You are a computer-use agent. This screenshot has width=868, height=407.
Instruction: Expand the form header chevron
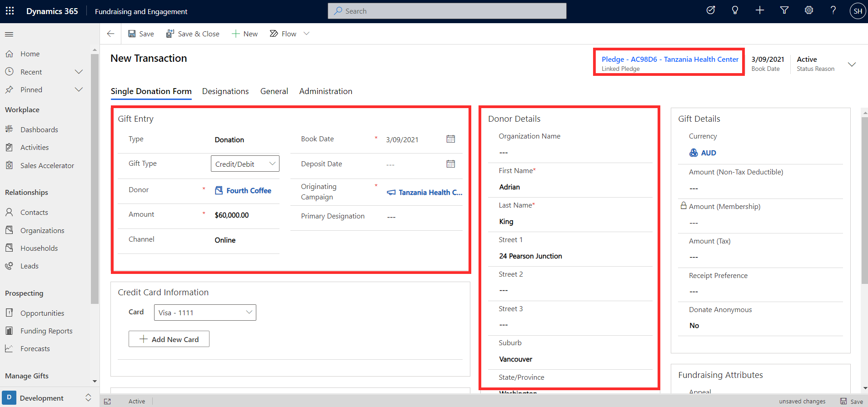[852, 64]
